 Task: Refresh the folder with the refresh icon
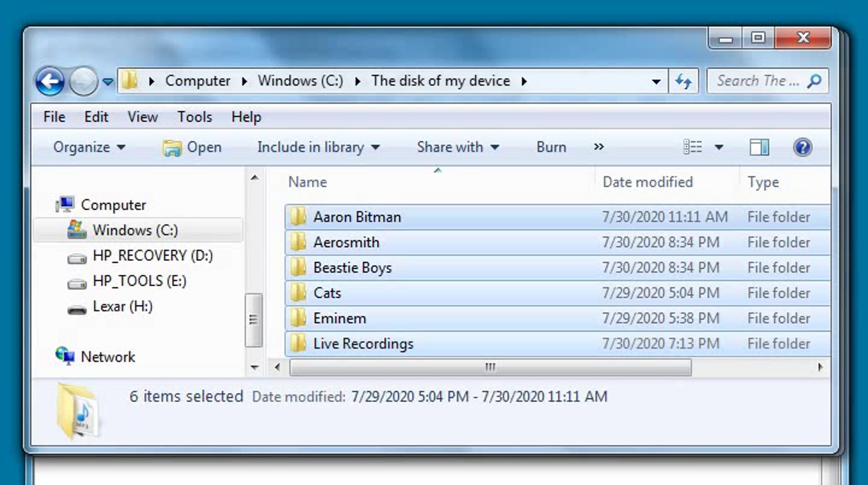click(683, 81)
